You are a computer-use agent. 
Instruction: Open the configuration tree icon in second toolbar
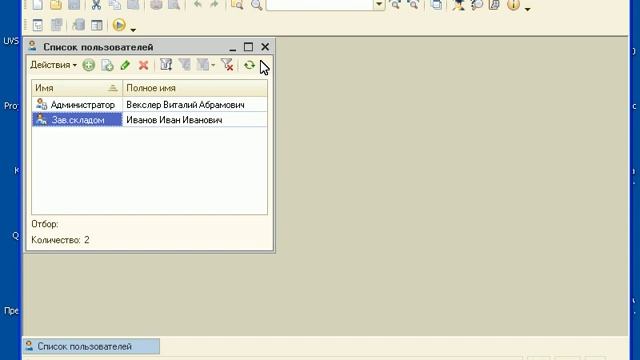click(x=38, y=25)
